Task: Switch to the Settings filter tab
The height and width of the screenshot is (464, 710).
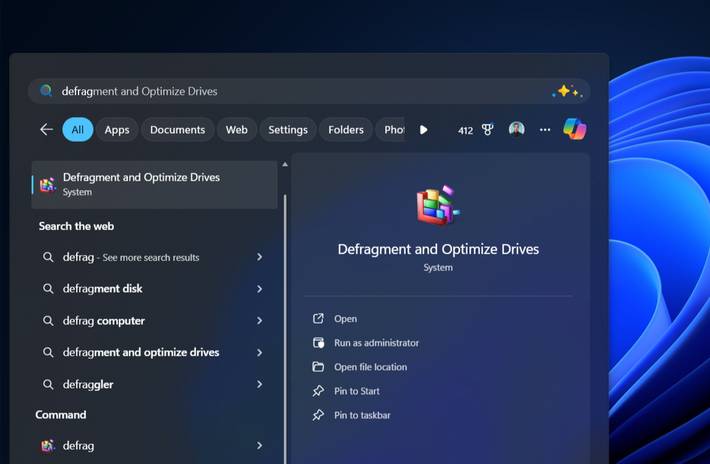Action: (288, 130)
